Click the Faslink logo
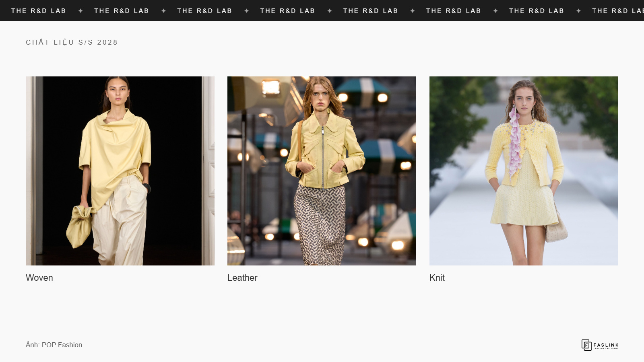The width and height of the screenshot is (644, 362). click(600, 345)
